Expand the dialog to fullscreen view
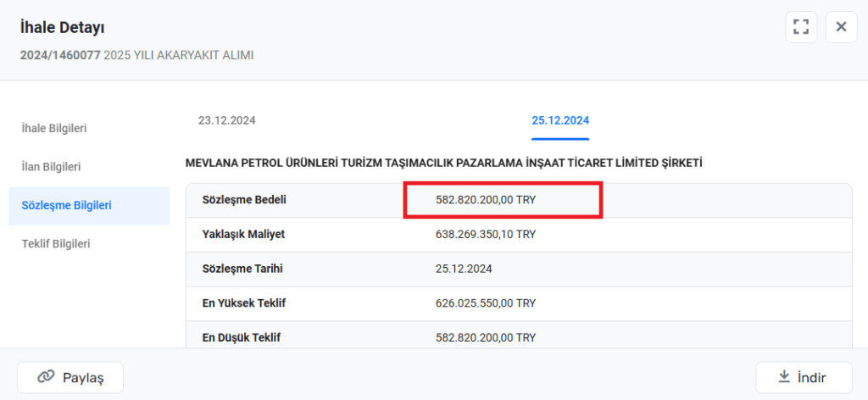Screen dimensions: 868x400 click(801, 27)
